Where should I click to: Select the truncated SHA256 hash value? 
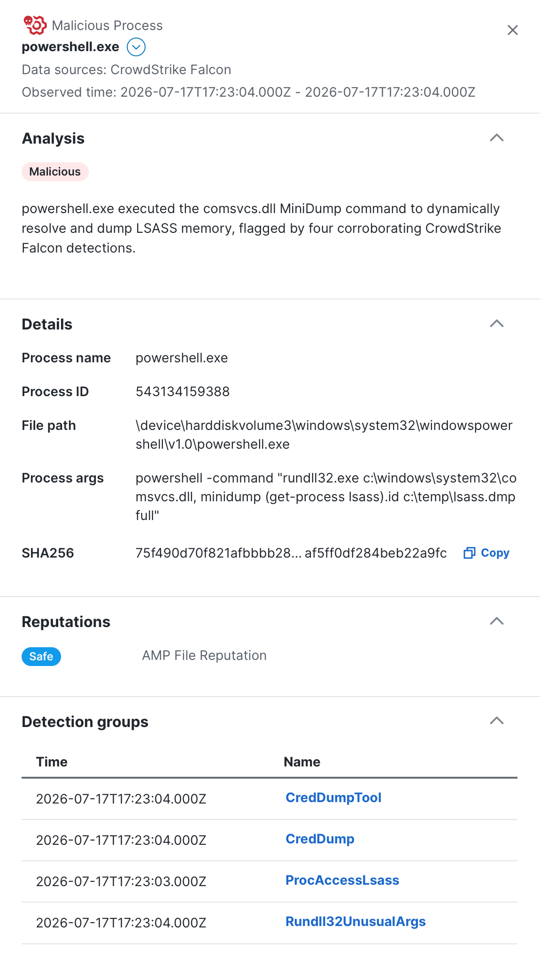(x=291, y=553)
